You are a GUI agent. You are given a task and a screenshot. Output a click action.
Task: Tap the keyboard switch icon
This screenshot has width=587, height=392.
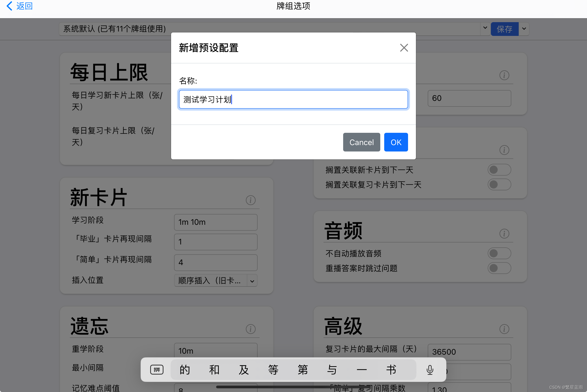tap(157, 370)
